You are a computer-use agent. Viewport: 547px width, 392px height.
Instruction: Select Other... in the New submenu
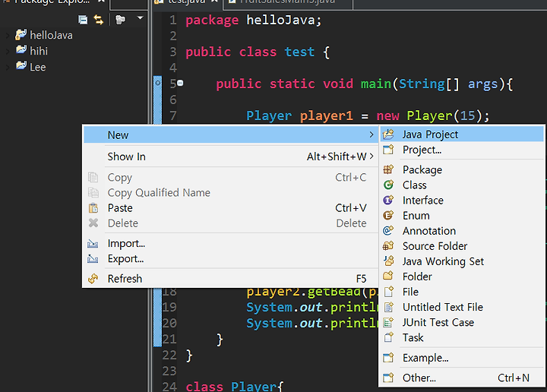[x=462, y=378]
